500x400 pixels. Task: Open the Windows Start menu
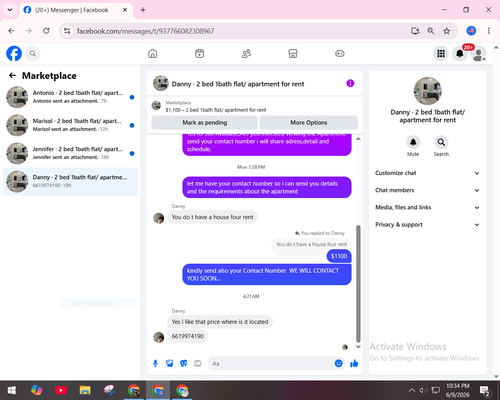click(12, 390)
